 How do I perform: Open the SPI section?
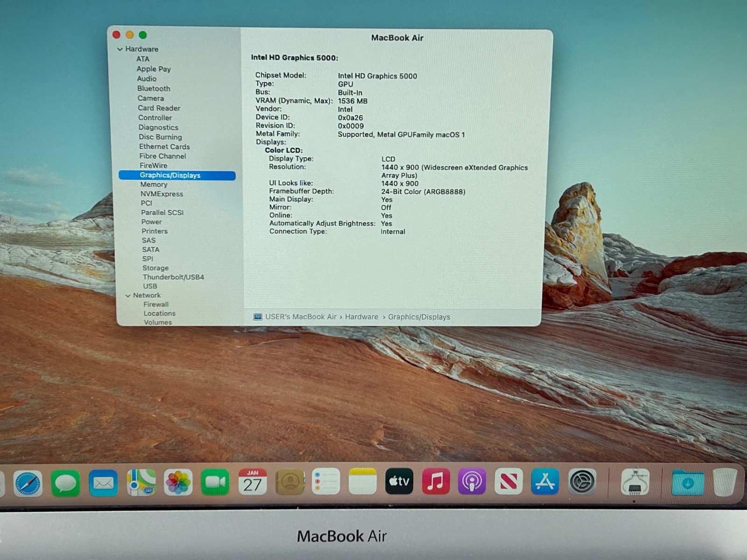coord(148,259)
